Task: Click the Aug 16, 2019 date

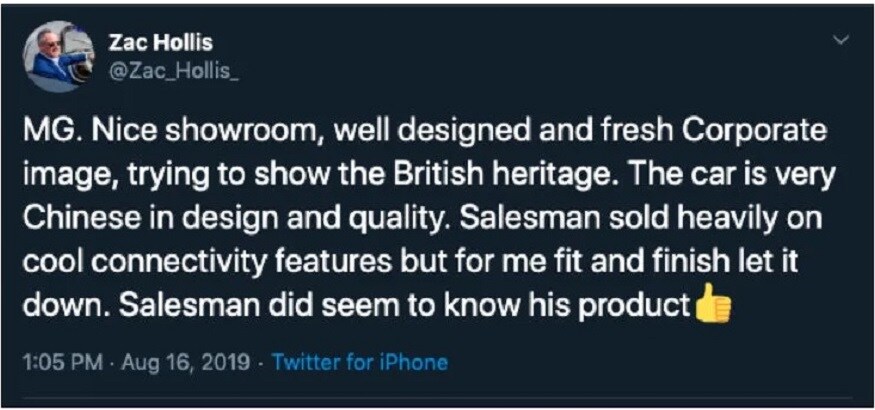Action: click(x=183, y=363)
